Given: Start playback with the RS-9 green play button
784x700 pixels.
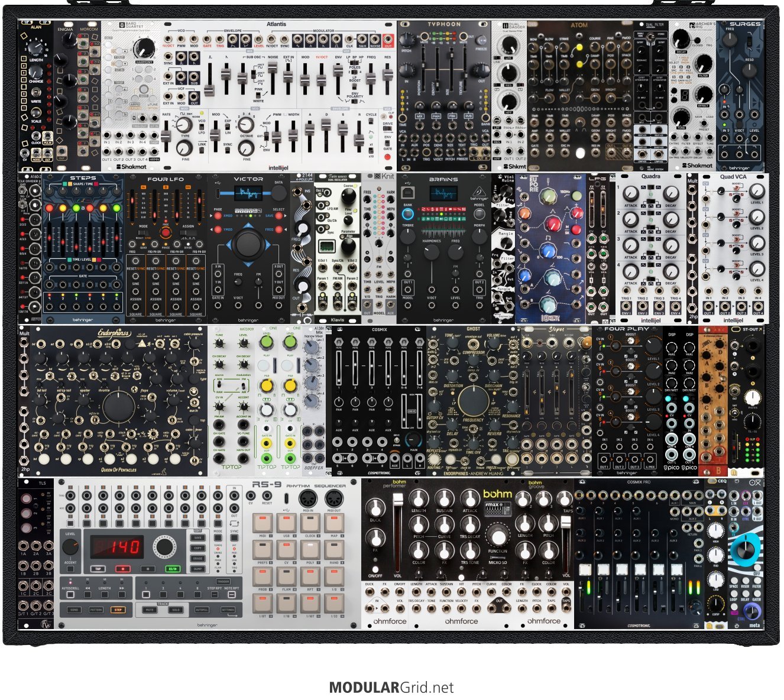Looking at the screenshot, I should (x=172, y=569).
